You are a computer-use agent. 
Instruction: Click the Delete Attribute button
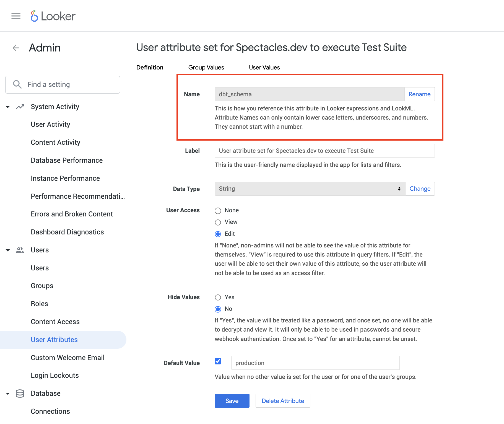pos(283,401)
